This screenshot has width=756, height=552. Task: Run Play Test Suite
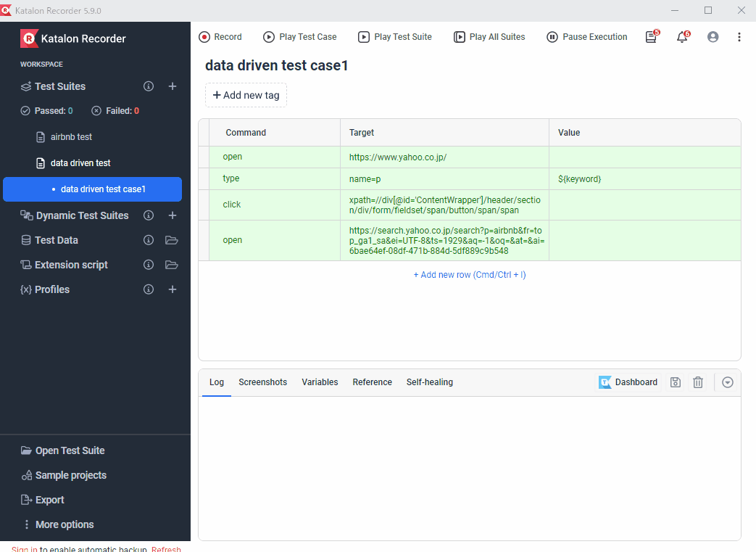point(395,37)
